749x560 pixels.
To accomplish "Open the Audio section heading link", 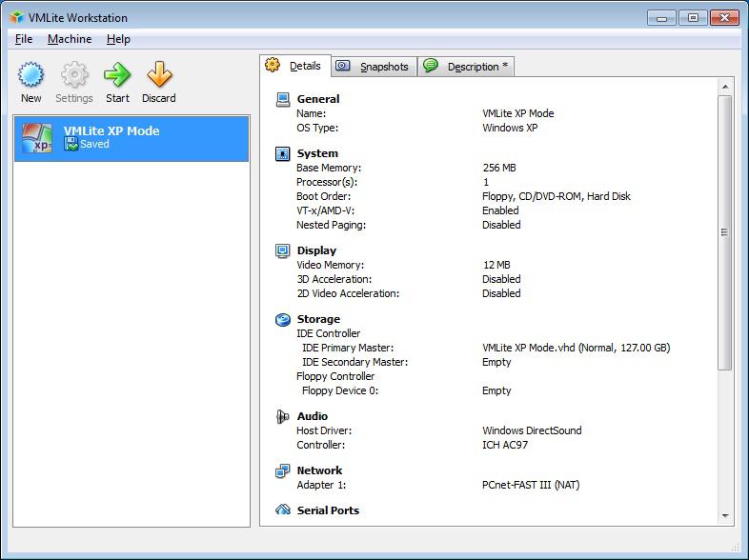I will pyautogui.click(x=313, y=416).
